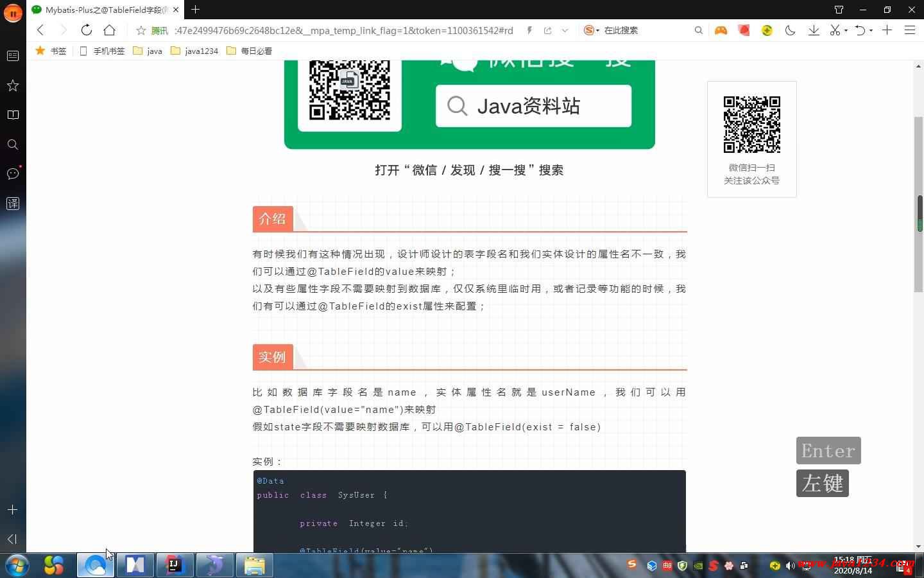This screenshot has width=924, height=578.
Task: Reload the current page
Action: [86, 30]
